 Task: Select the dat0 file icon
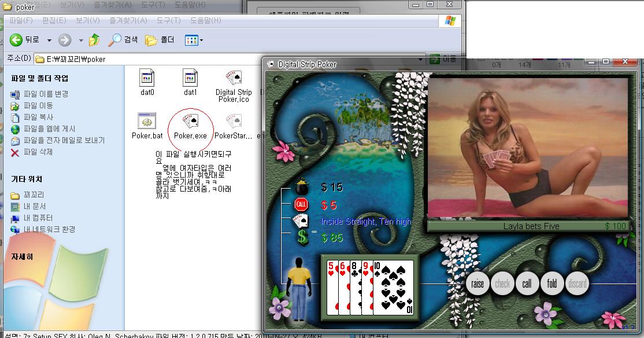(x=147, y=78)
